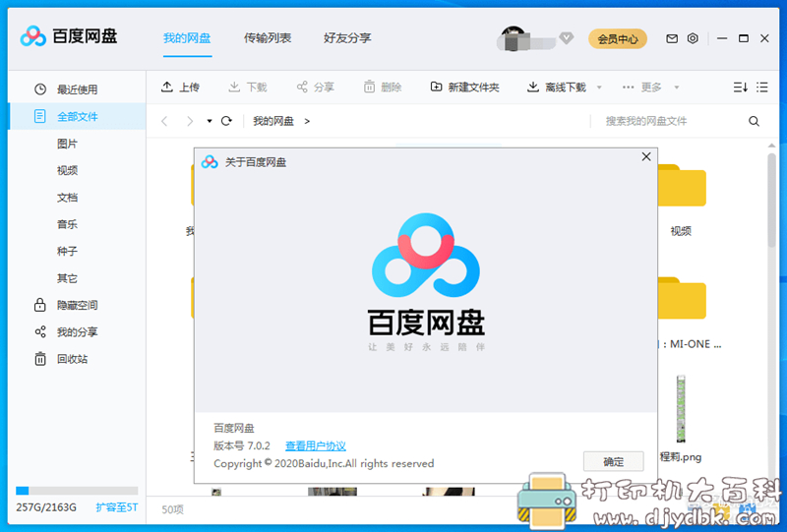Open the 更多 menu
Viewport: 787px width, 532px height.
pos(650,88)
